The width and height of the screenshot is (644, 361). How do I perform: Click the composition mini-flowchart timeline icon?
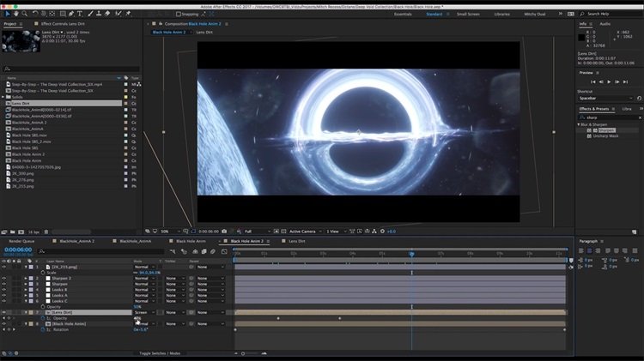(x=173, y=251)
